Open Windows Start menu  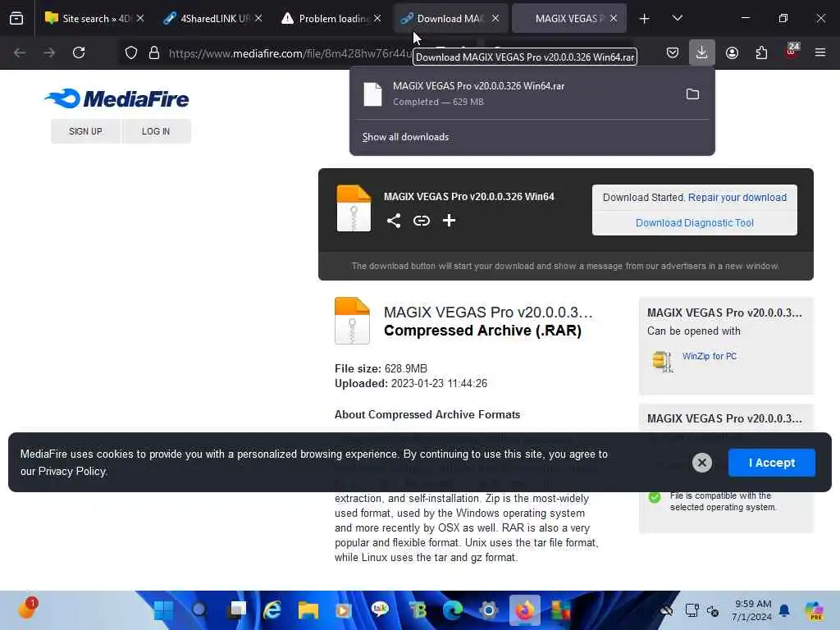[x=163, y=610]
